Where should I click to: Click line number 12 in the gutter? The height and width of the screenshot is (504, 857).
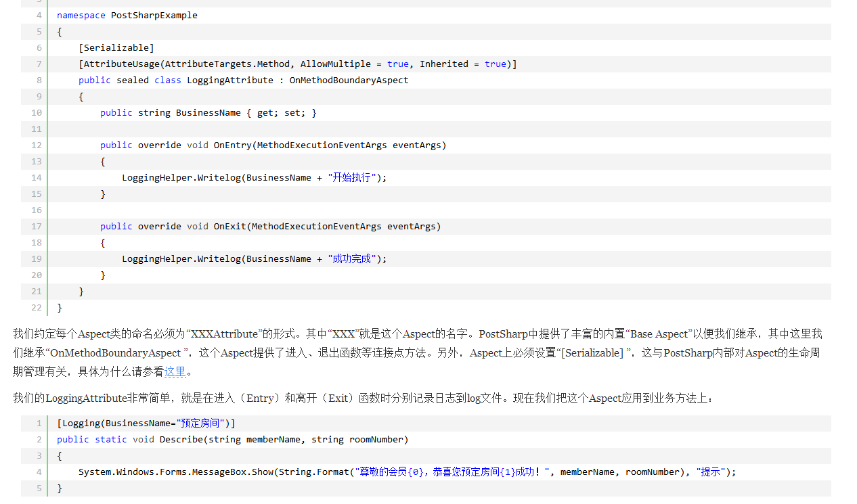tap(37, 145)
